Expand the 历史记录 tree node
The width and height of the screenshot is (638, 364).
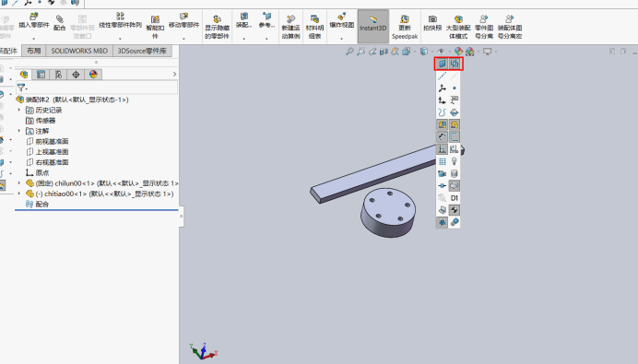(x=19, y=111)
